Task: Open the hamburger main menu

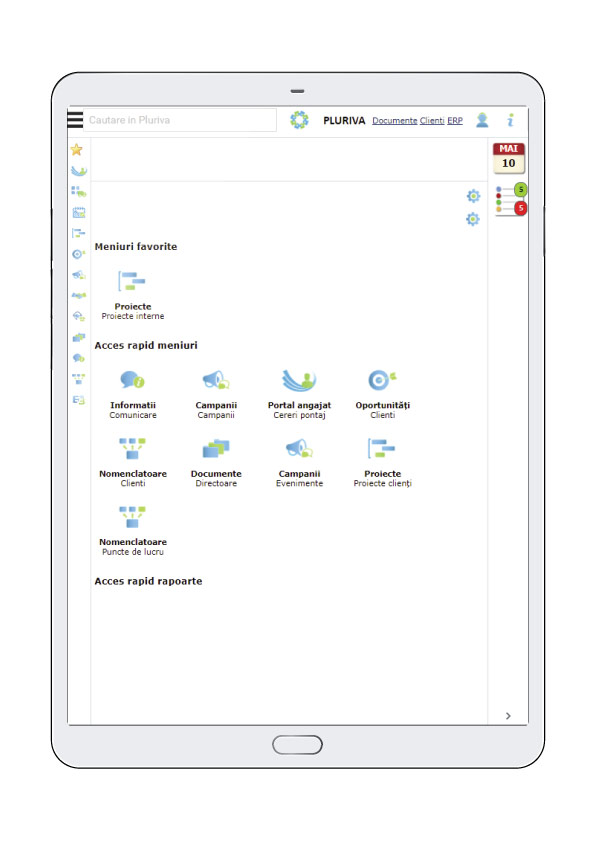Action: 75,119
